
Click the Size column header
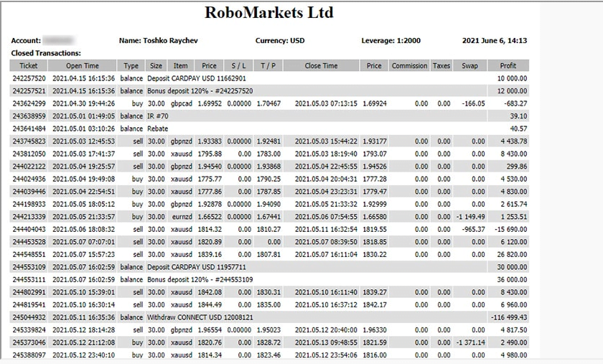click(x=156, y=65)
